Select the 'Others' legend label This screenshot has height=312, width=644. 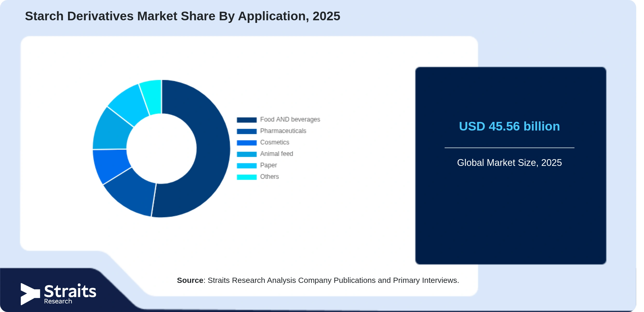point(269,177)
